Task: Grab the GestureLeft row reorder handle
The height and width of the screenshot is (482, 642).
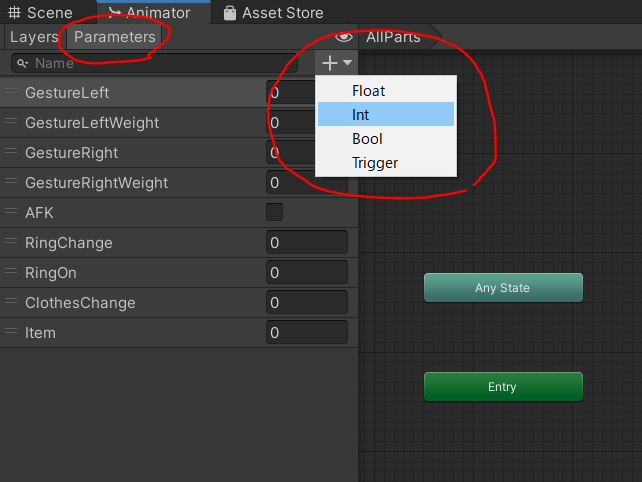Action: click(11, 91)
